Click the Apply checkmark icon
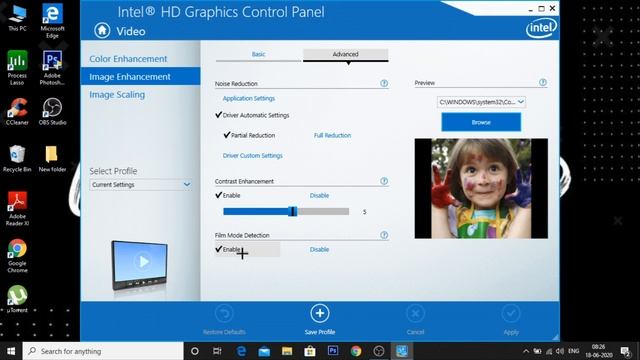Screen dimensions: 640x360 pos(511,313)
